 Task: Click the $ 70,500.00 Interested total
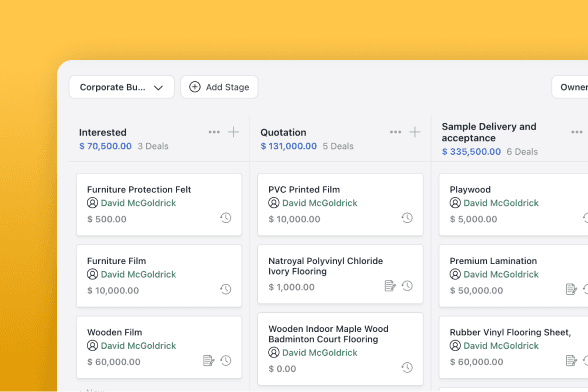pyautogui.click(x=105, y=146)
